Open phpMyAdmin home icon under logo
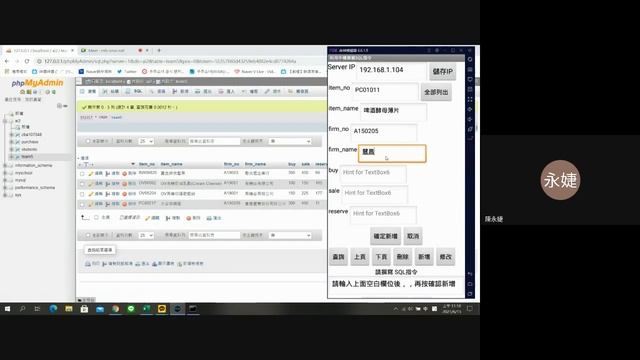Screen dimensions: 640x360 (23, 92)
